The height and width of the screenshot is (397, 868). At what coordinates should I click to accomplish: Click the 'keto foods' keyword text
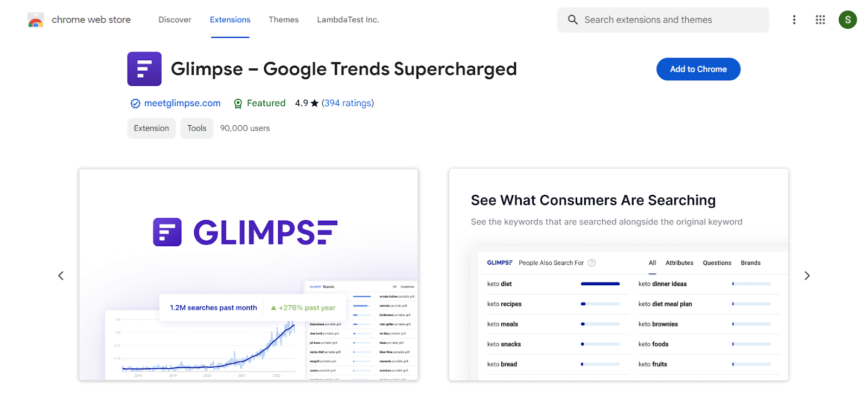(653, 344)
